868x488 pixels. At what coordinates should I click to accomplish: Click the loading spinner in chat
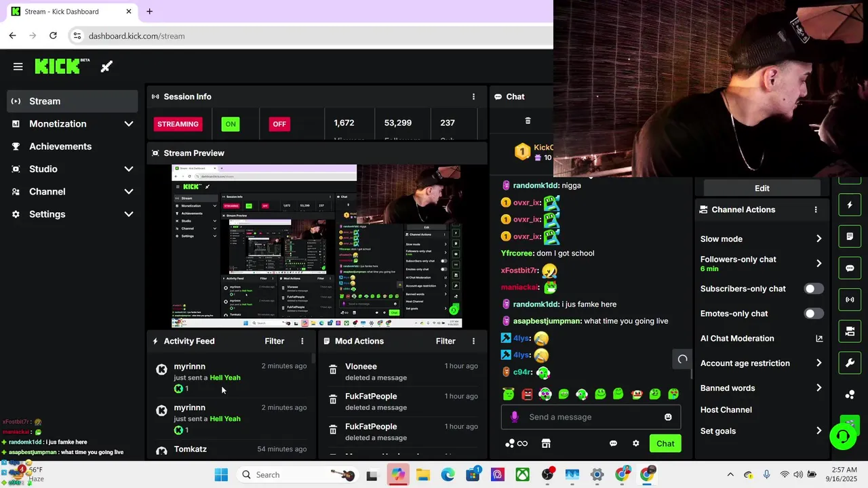pyautogui.click(x=683, y=359)
